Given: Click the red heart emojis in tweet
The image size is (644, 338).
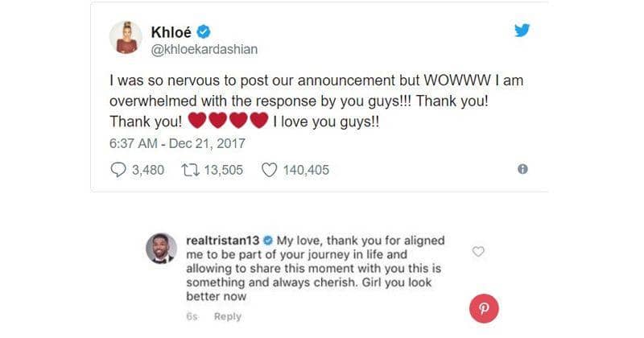Looking at the screenshot, I should [226, 122].
